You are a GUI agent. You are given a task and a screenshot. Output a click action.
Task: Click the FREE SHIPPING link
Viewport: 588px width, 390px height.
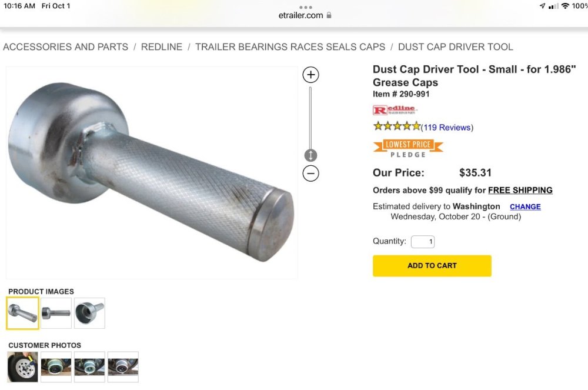click(520, 190)
